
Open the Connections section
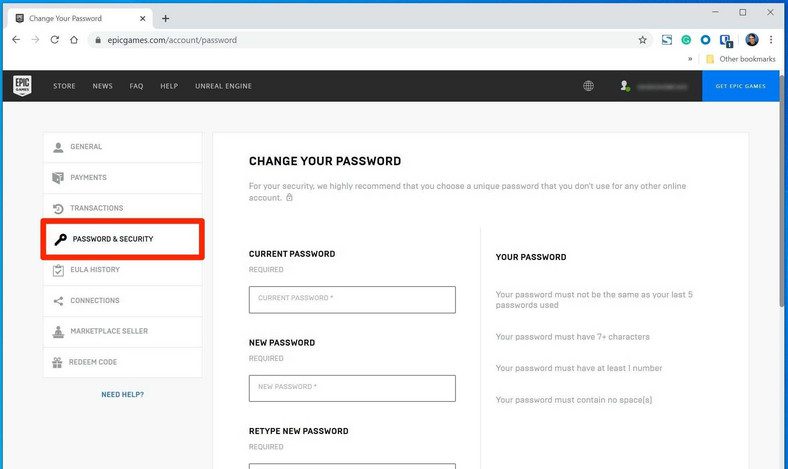pos(123,301)
